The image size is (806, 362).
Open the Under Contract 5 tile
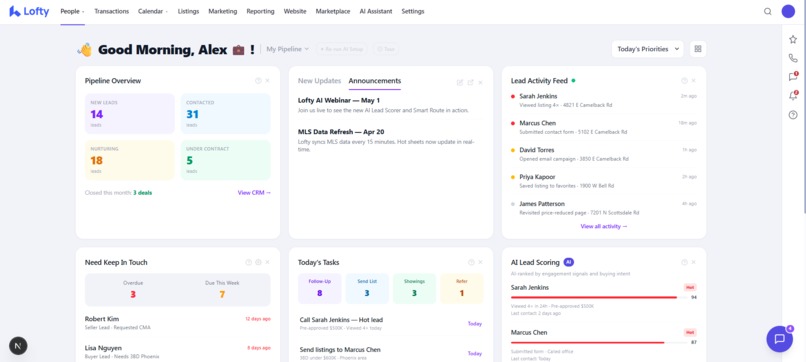coord(226,160)
